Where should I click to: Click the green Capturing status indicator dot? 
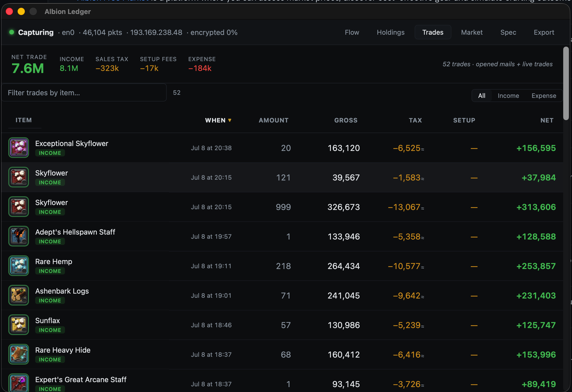coord(11,32)
